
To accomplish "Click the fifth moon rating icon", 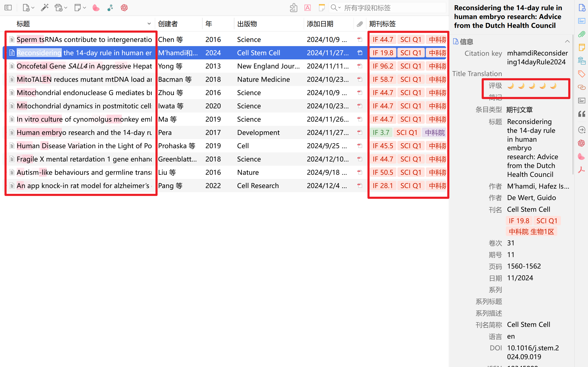I will click(553, 86).
